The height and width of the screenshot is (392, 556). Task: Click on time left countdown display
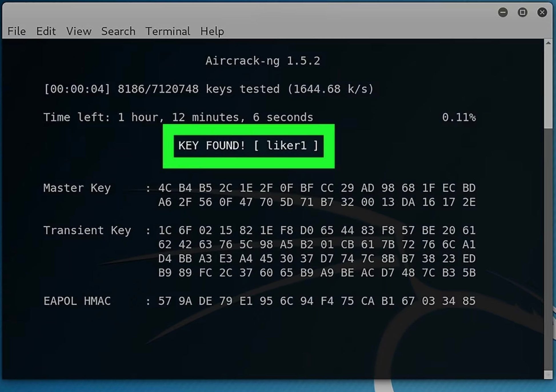[178, 117]
